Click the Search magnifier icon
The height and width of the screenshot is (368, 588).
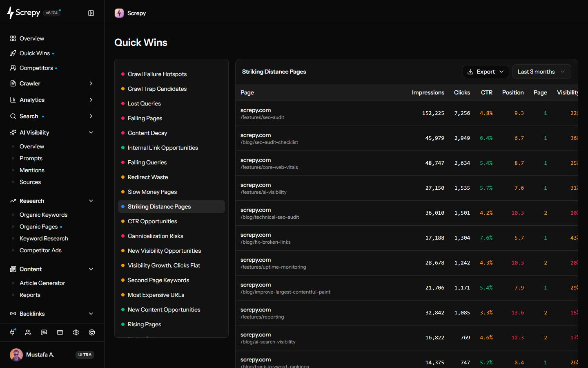(x=13, y=116)
